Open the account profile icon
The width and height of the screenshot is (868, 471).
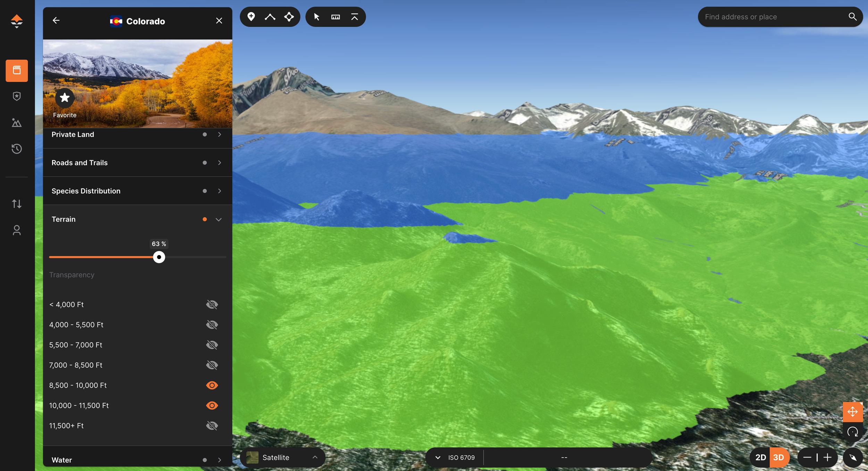17,230
